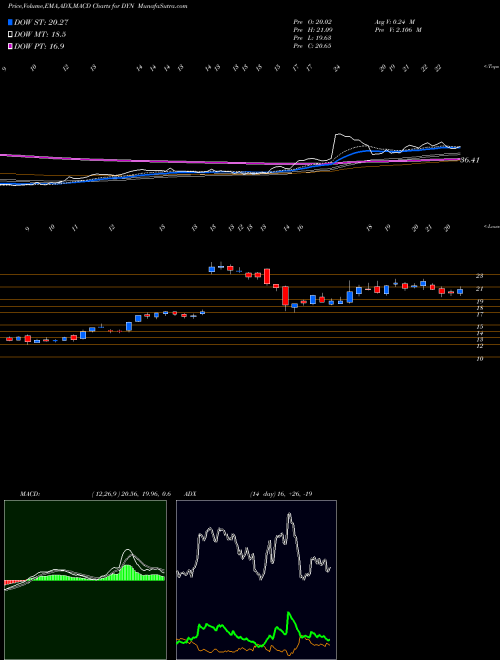This screenshot has height=660, width=500.
Task: Select the 'DOW MT: 18.5' legend text
Action: [40, 35]
